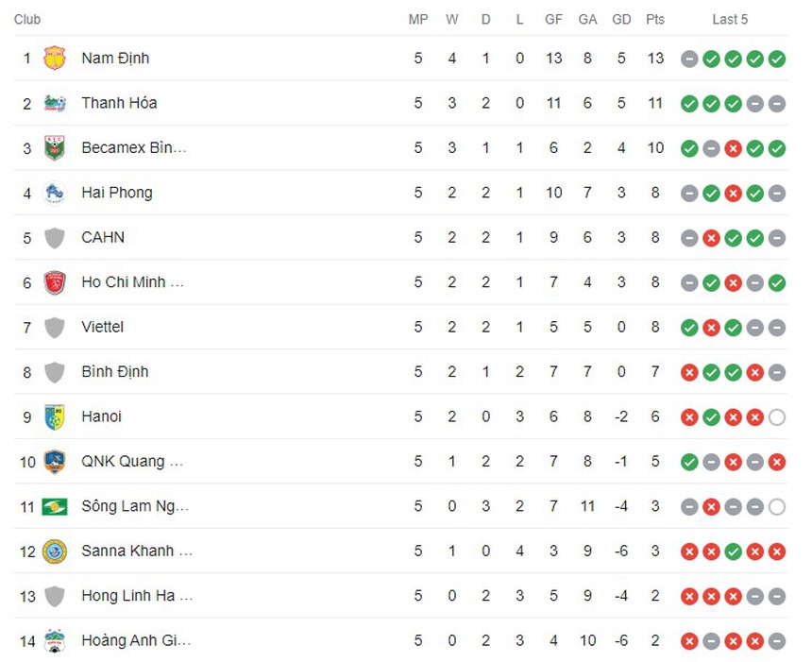Click the Hoàng Anh Gia crest
Viewport: 812px width, 662px height.
tap(55, 640)
